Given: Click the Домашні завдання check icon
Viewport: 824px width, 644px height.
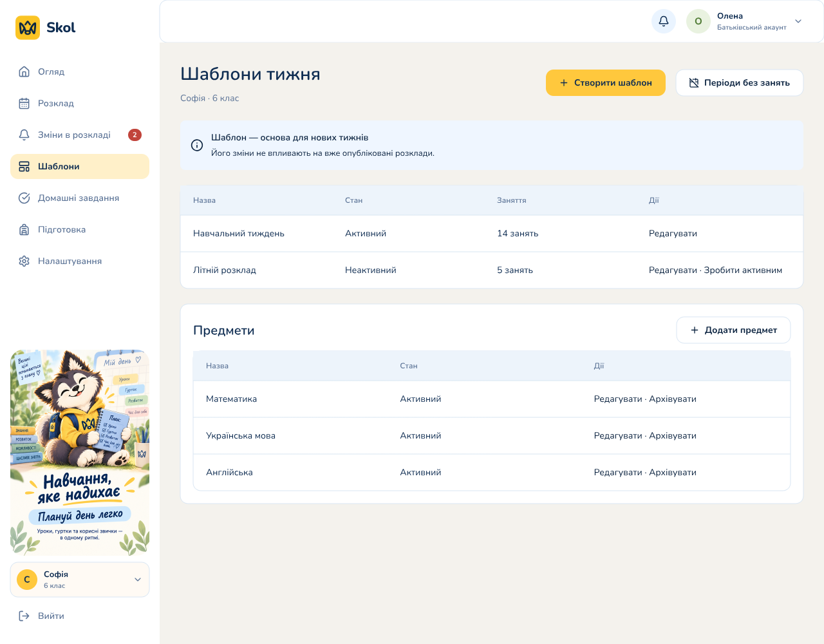Looking at the screenshot, I should [24, 198].
